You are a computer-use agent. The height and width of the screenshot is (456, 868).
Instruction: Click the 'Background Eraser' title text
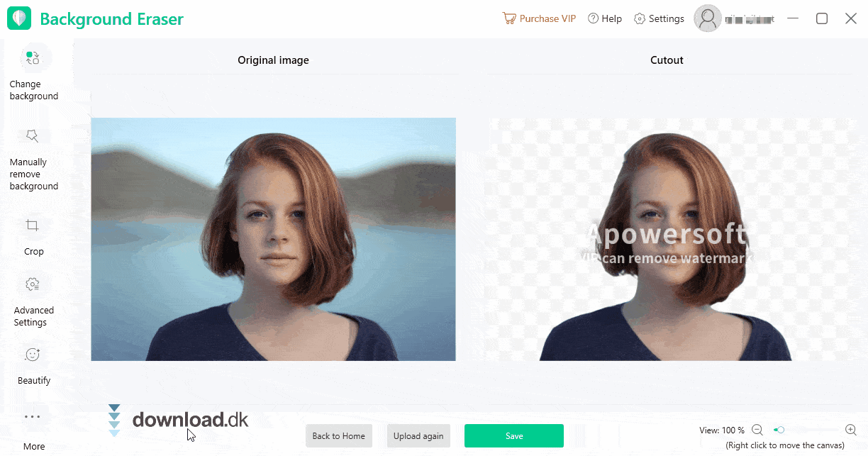(111, 19)
